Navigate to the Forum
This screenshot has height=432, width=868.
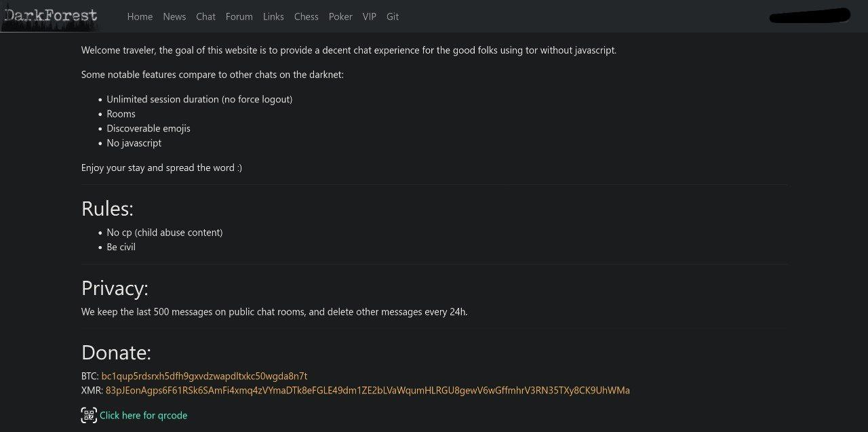239,16
